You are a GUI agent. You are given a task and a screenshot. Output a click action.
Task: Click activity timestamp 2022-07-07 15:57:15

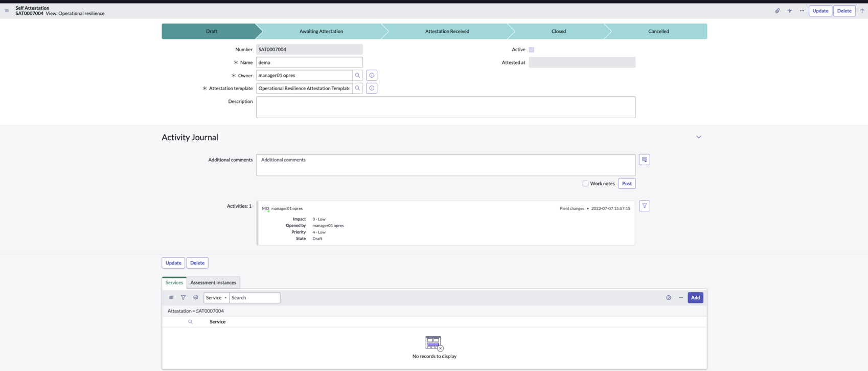[x=610, y=209]
